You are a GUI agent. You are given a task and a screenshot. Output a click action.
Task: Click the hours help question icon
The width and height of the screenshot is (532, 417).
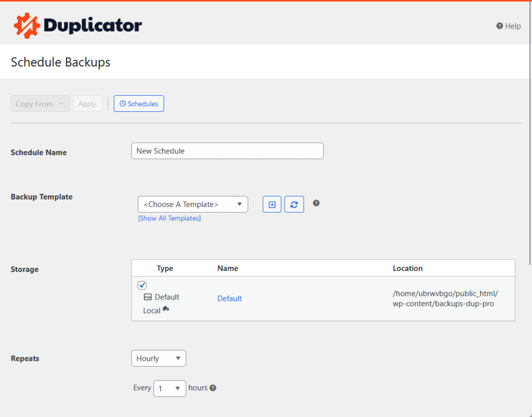point(212,388)
